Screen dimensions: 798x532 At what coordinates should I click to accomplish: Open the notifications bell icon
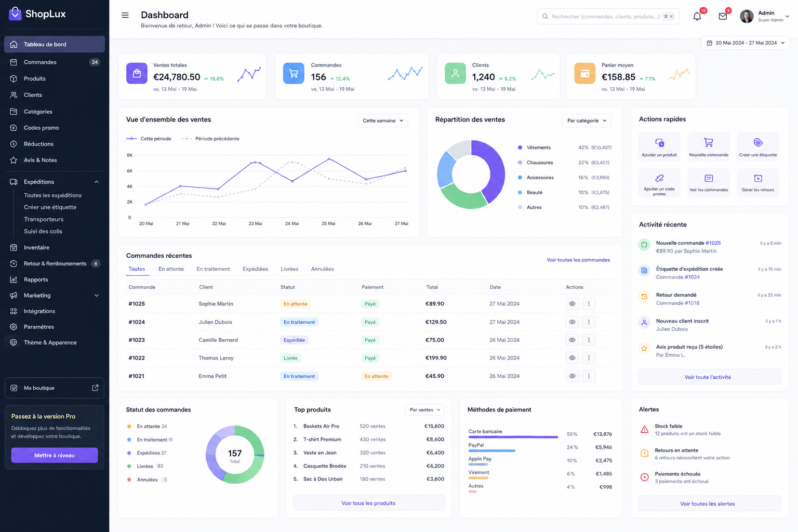pos(697,17)
